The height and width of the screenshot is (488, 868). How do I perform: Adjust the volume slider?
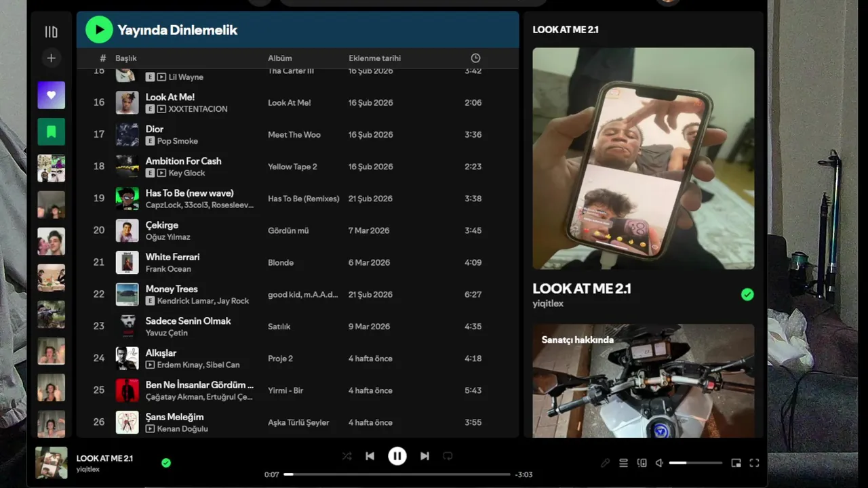(x=696, y=463)
